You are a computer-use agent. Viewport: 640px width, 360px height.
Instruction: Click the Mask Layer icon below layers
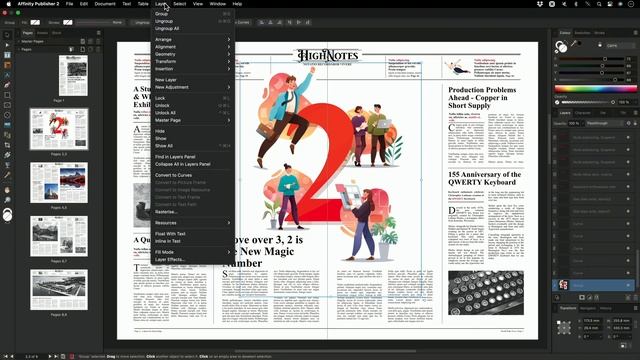582,298
